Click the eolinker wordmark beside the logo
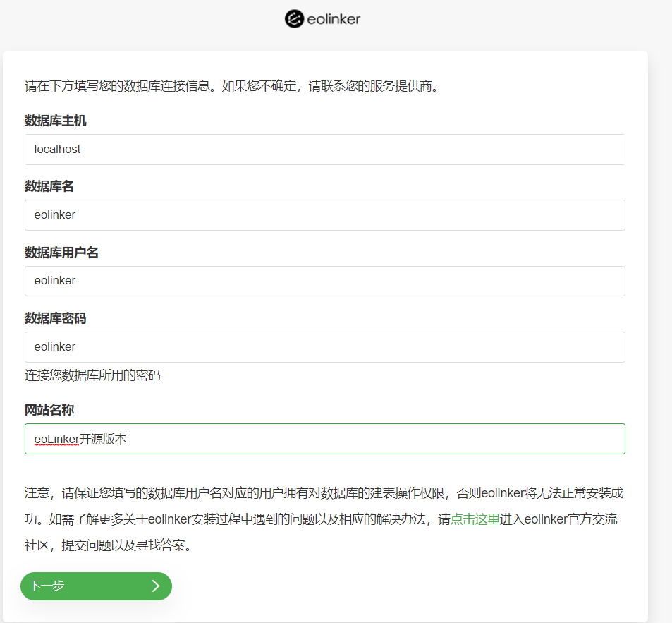 [x=334, y=19]
